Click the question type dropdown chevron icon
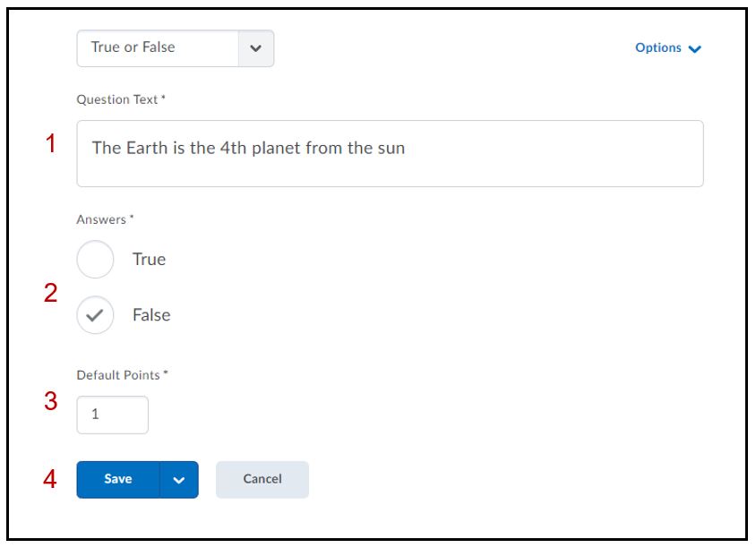 tap(256, 48)
